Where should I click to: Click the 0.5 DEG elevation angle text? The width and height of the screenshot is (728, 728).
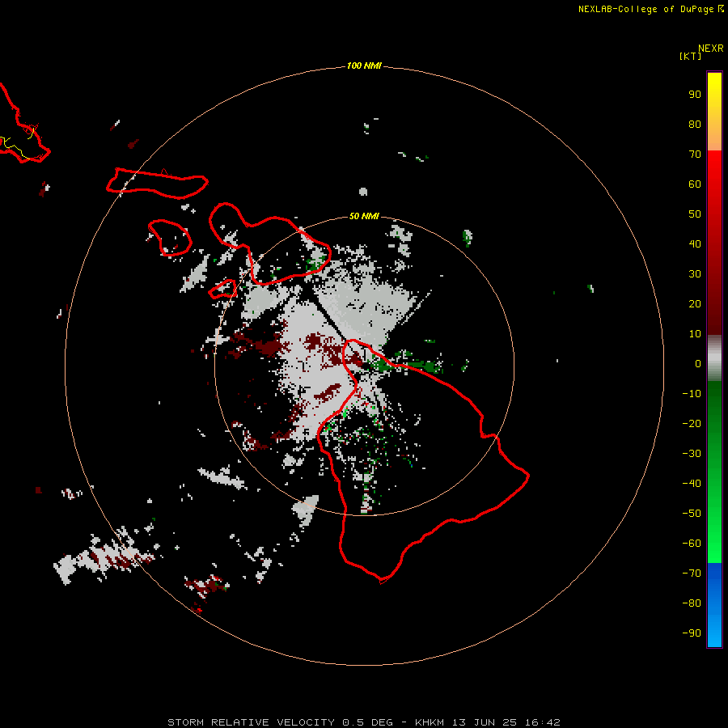pos(368,722)
